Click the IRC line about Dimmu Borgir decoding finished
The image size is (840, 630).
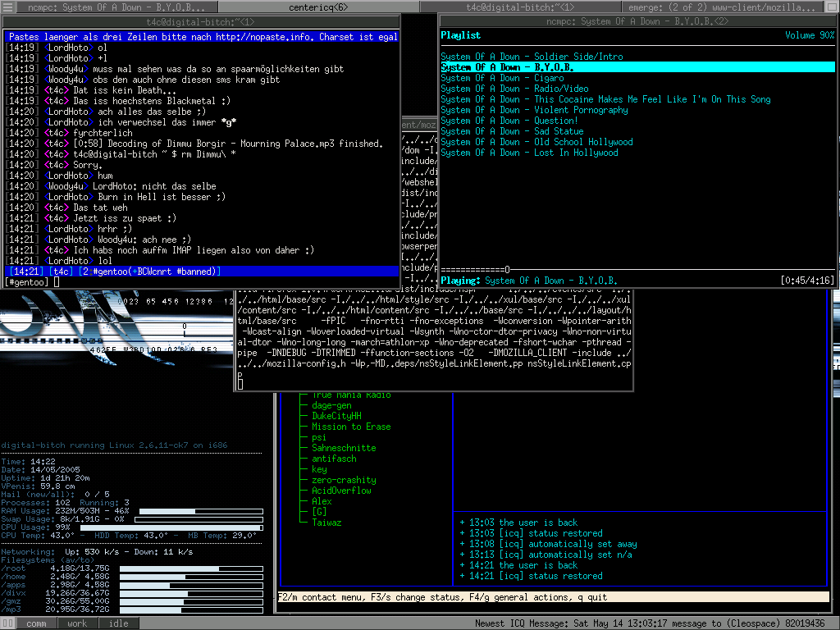[x=194, y=144]
